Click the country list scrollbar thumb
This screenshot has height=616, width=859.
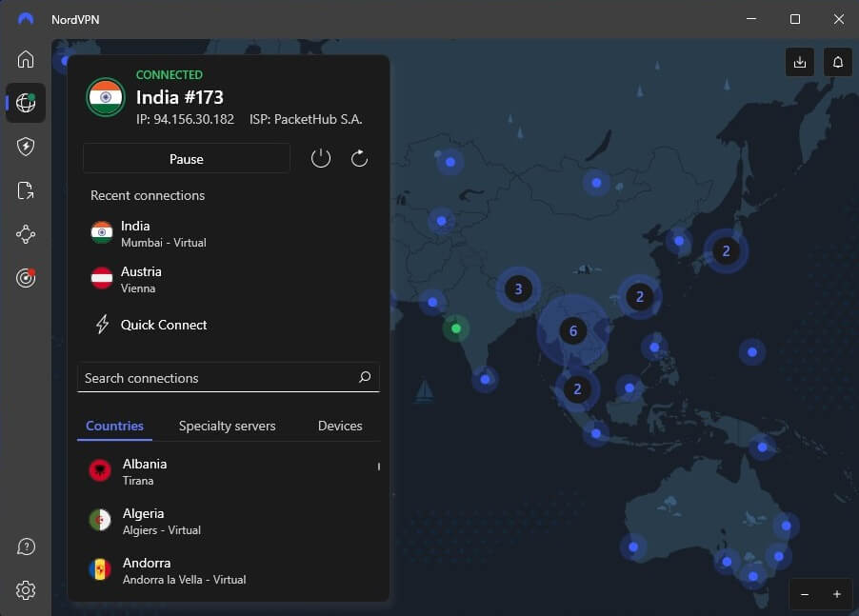[379, 467]
